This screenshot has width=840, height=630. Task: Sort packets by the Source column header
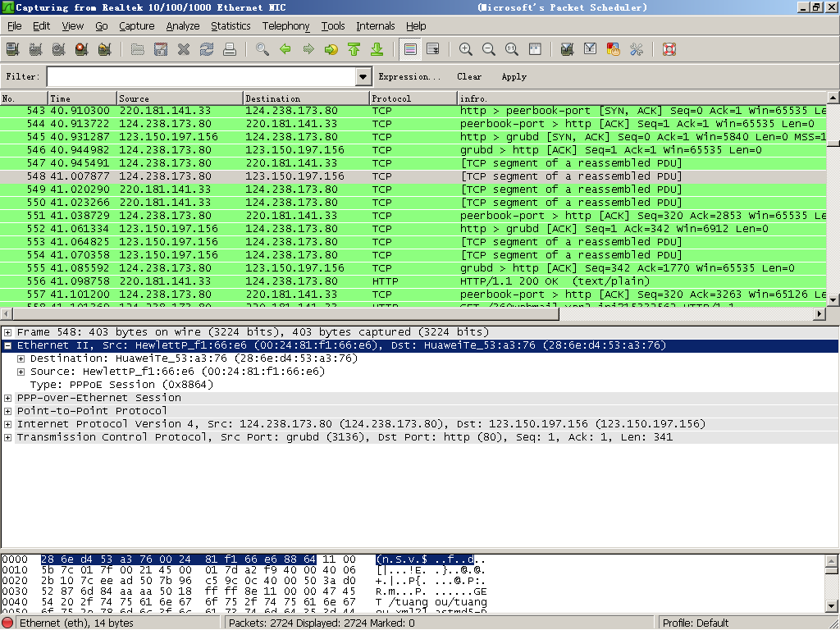click(180, 98)
